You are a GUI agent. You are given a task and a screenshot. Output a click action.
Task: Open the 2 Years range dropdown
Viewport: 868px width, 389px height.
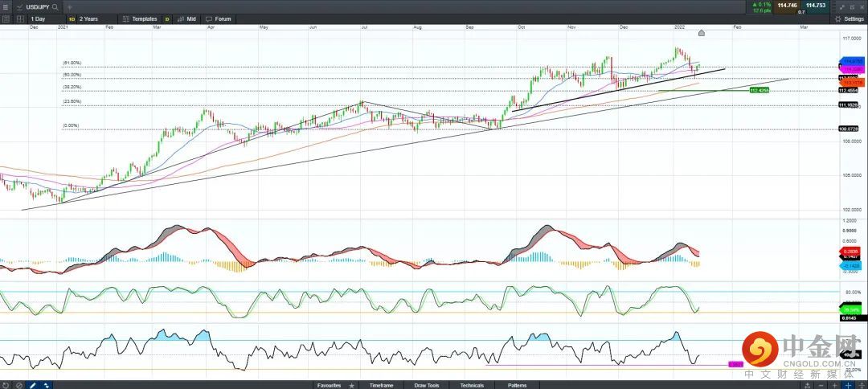coord(88,18)
